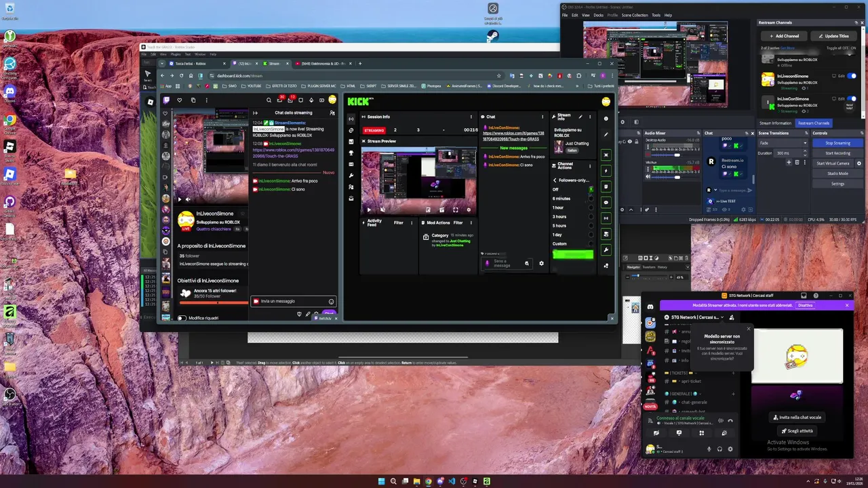Click the Windows Start button in taskbar

tap(381, 481)
